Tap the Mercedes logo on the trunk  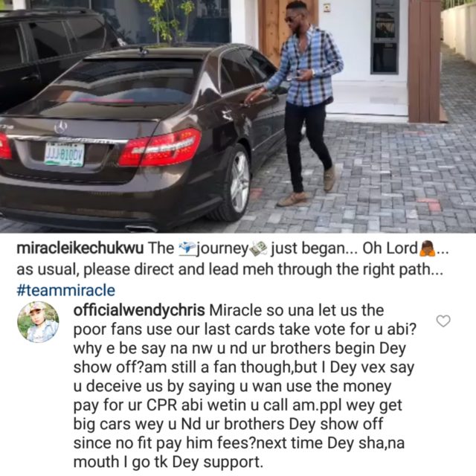61,127
